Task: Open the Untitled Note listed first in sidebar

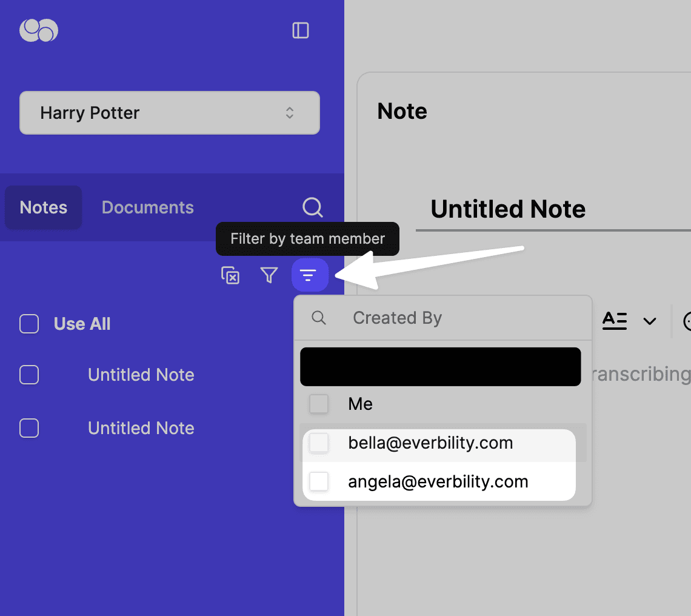Action: 141,375
